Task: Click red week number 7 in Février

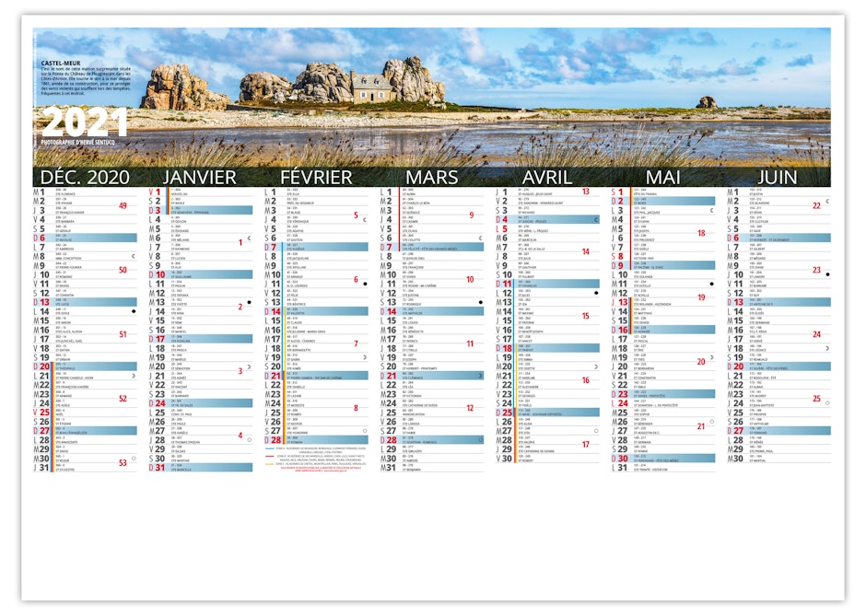Action: [356, 343]
